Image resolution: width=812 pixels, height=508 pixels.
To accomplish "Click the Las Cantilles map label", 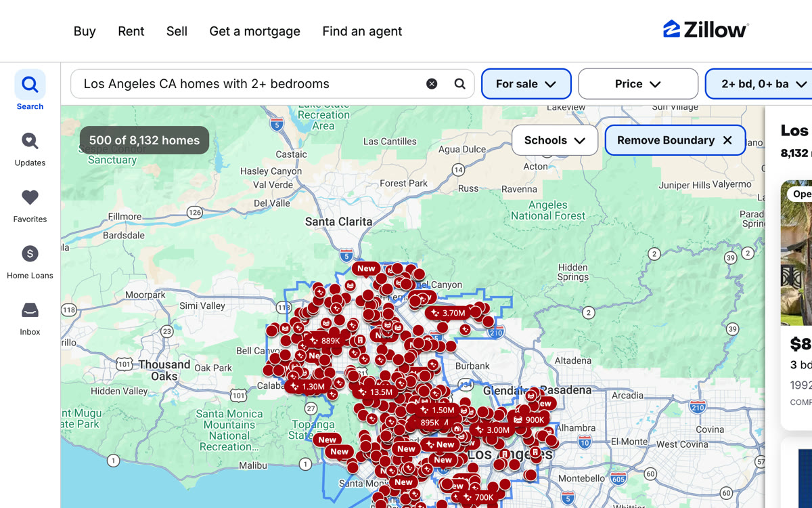I will click(x=390, y=141).
